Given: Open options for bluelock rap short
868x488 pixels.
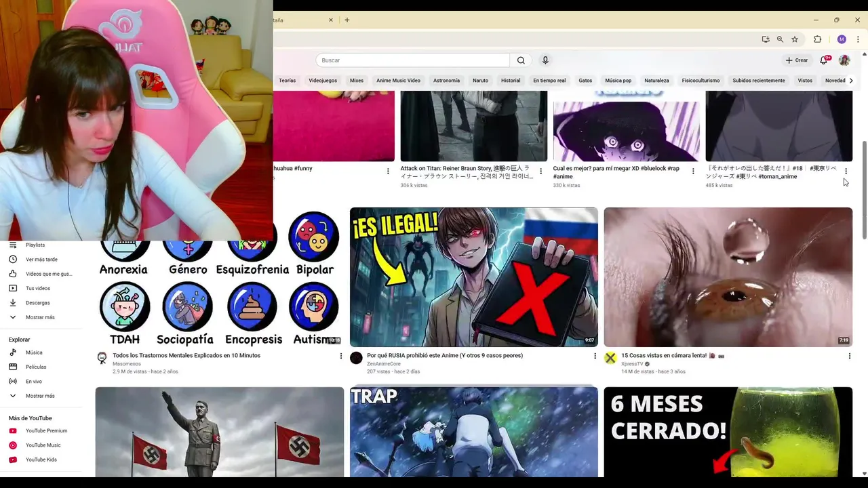Looking at the screenshot, I should click(693, 171).
